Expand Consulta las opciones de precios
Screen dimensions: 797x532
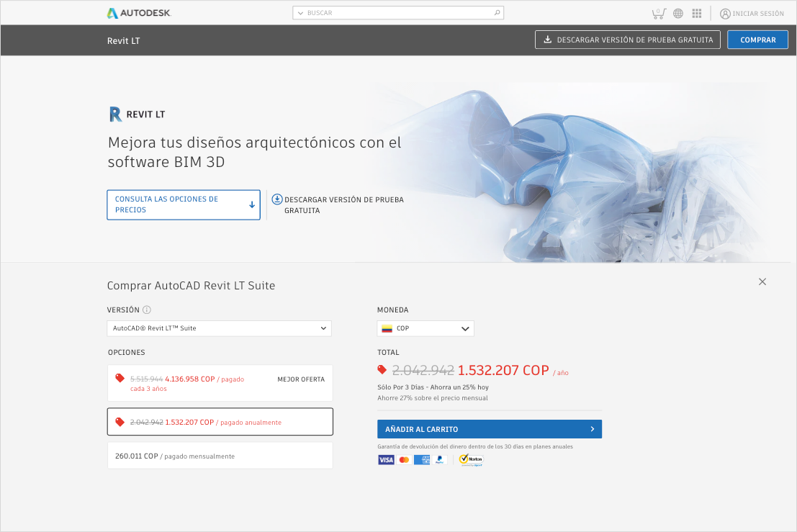coord(184,204)
